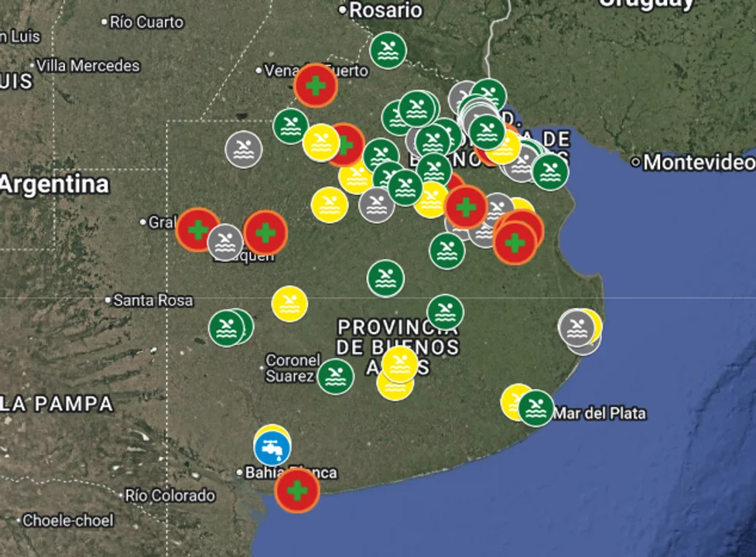
Task: Click the red plus marker left of Neuquén
Action: [198, 230]
